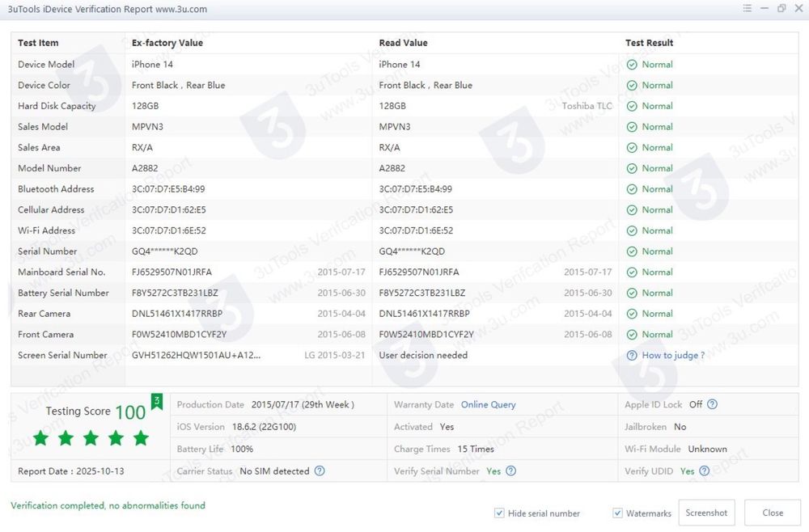Click User decision needed text
The width and height of the screenshot is (809, 532).
[423, 355]
